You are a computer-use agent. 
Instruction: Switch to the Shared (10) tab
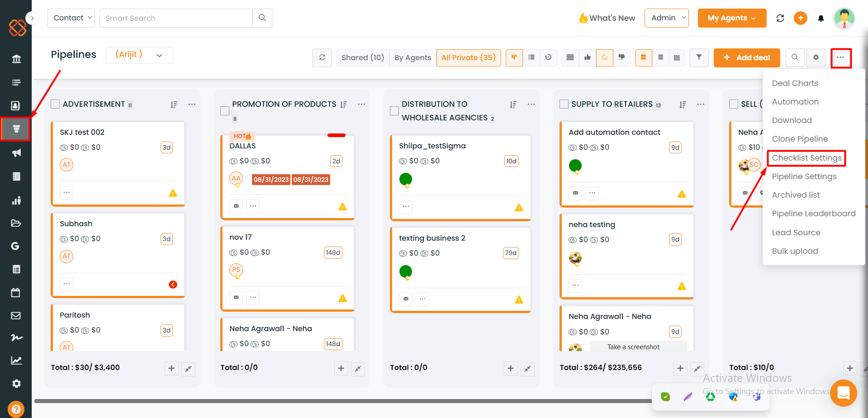pyautogui.click(x=363, y=57)
